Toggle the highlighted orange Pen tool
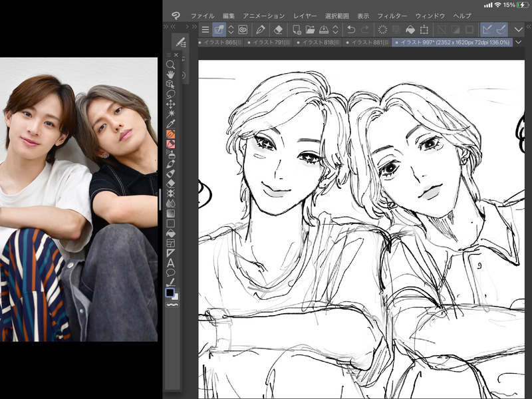 pyautogui.click(x=171, y=134)
